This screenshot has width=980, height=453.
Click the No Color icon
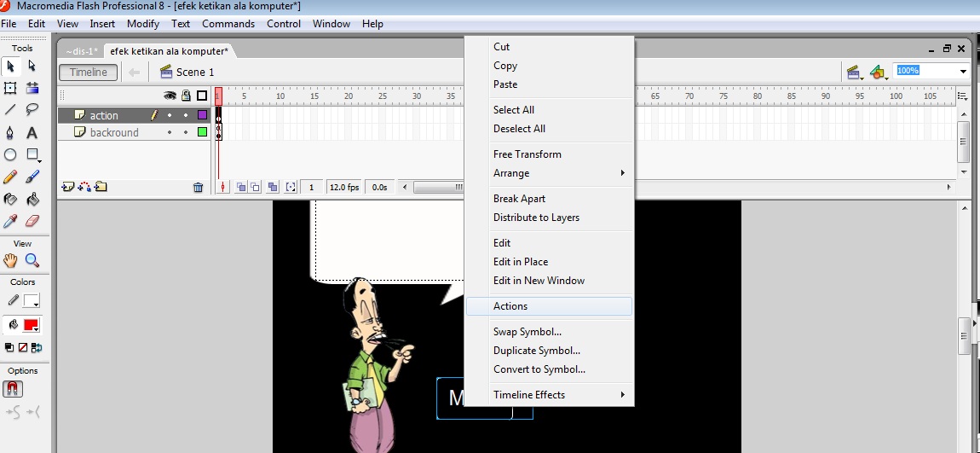[23, 347]
